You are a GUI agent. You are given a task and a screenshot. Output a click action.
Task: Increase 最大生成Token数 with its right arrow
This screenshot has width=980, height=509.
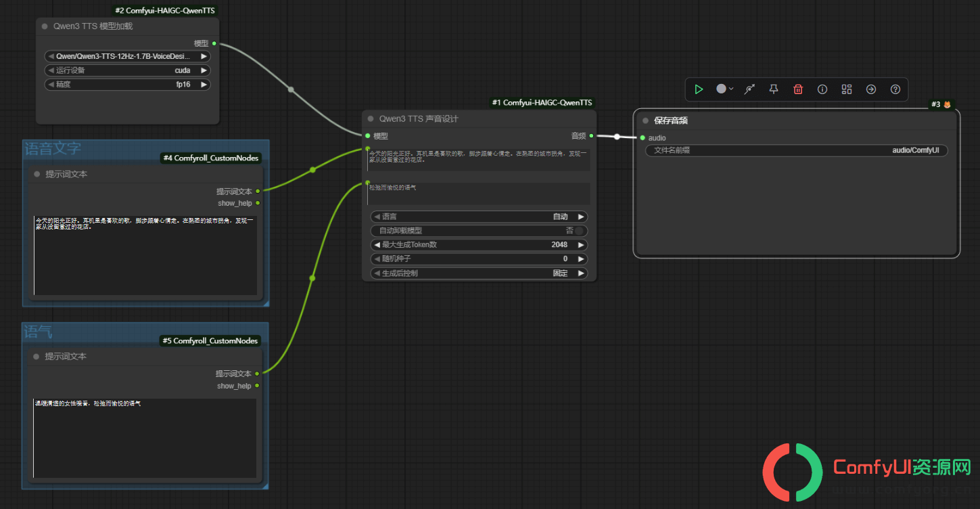(x=580, y=245)
